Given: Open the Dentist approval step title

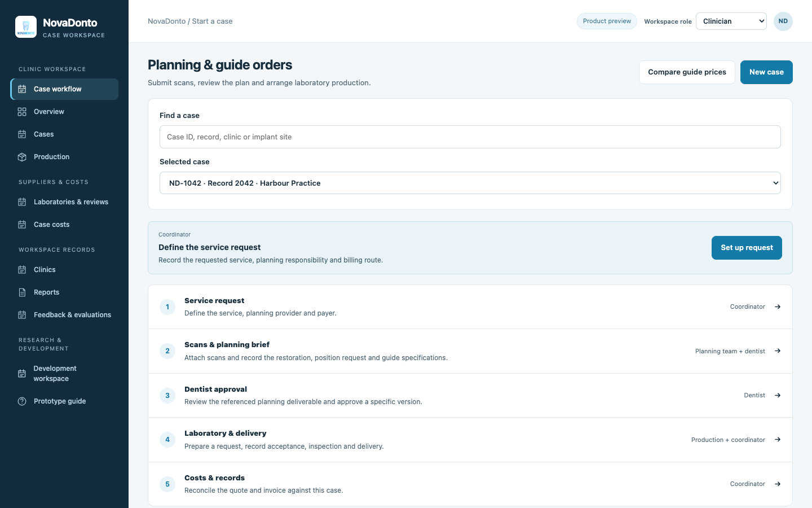Looking at the screenshot, I should [x=215, y=389].
